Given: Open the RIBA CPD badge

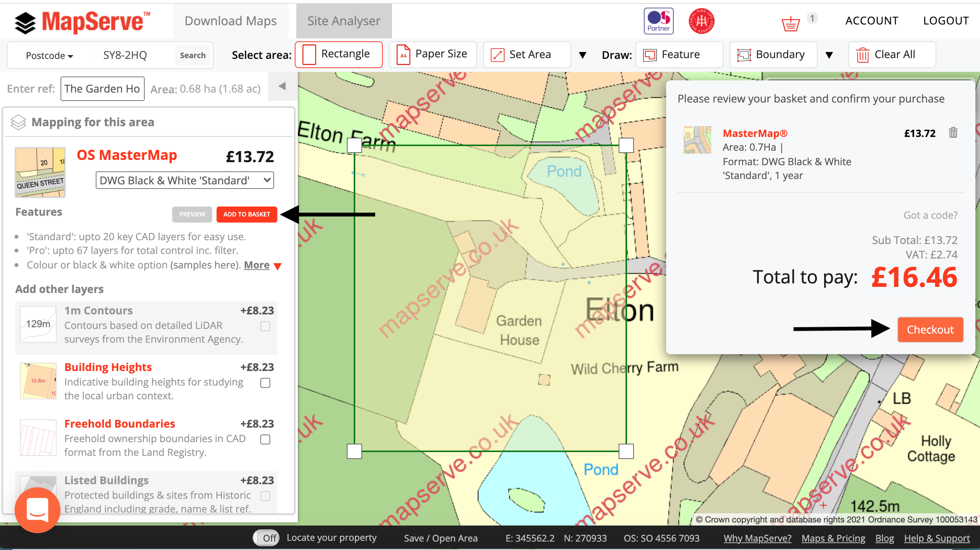Looking at the screenshot, I should [701, 21].
